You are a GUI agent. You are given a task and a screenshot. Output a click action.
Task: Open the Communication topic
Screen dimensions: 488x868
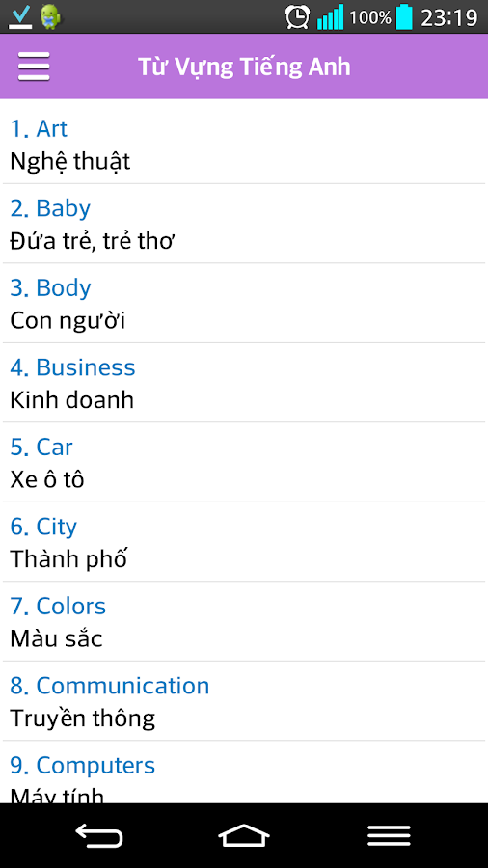(244, 701)
